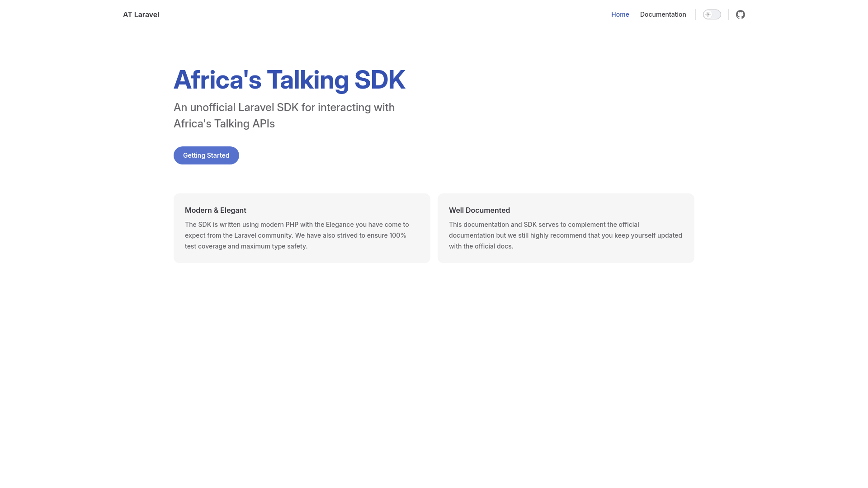Open the GitHub repository icon
Image resolution: width=868 pixels, height=488 pixels.
[x=740, y=14]
